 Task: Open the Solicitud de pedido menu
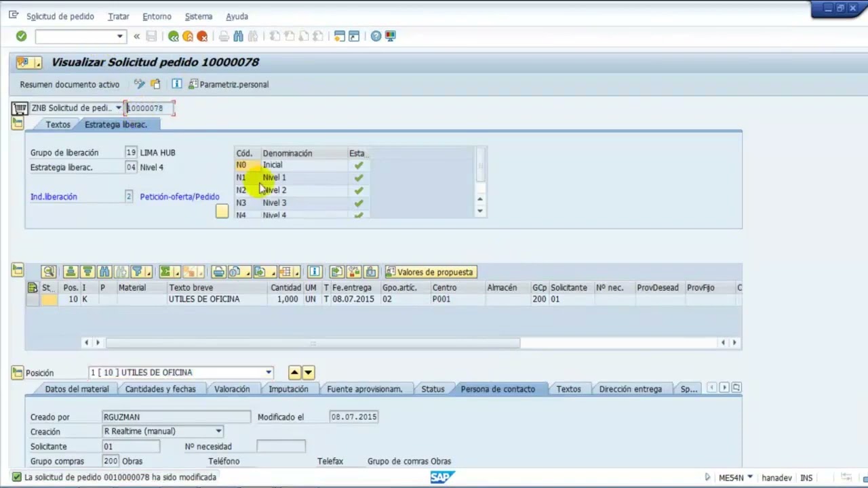(x=60, y=16)
